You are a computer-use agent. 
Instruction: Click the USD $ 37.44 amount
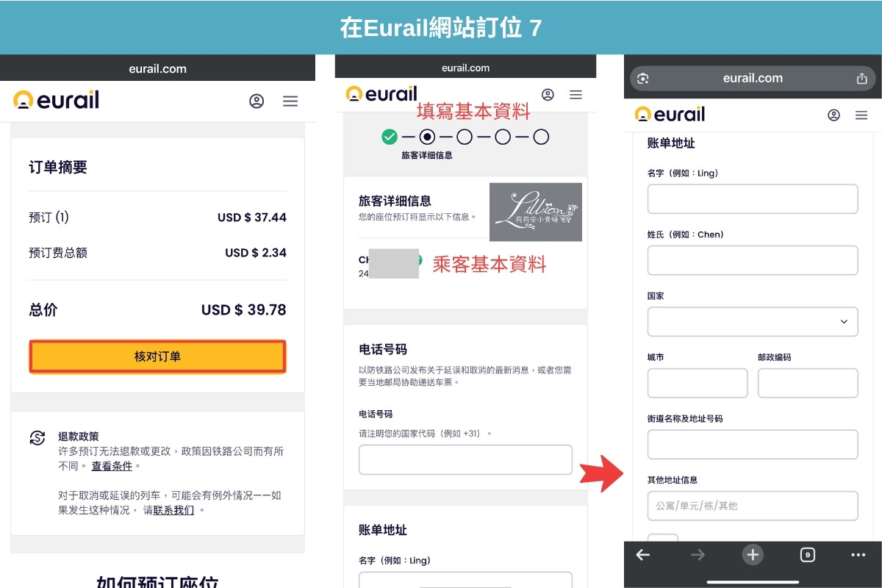click(252, 218)
